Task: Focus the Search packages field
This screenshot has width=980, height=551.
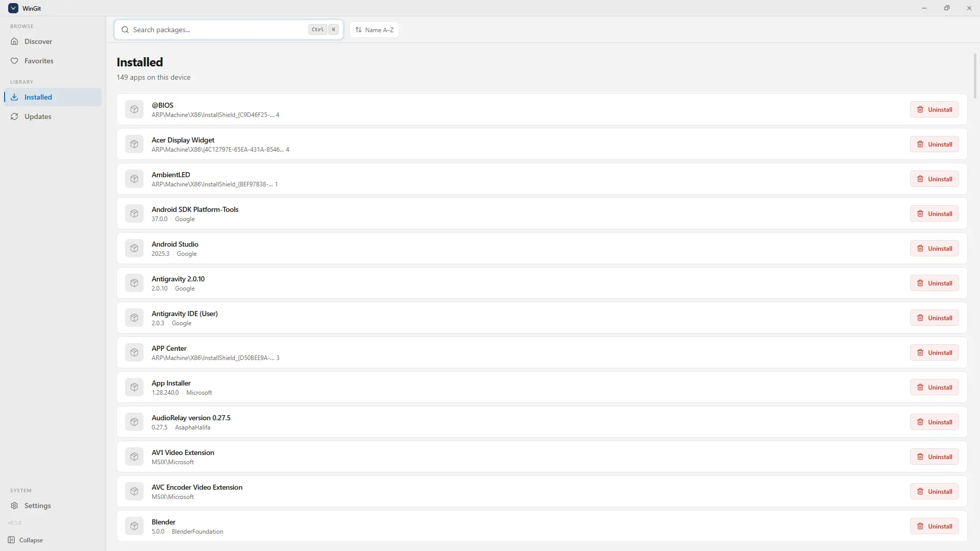Action: point(229,30)
